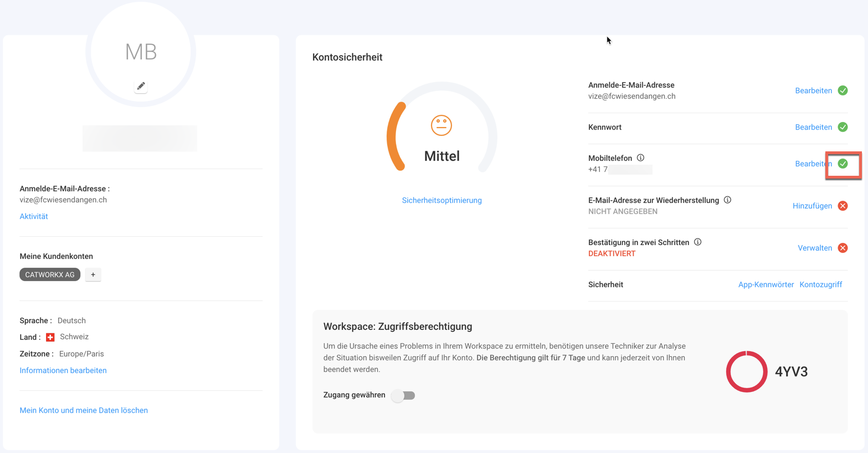Open the Aktivität link

tap(34, 216)
